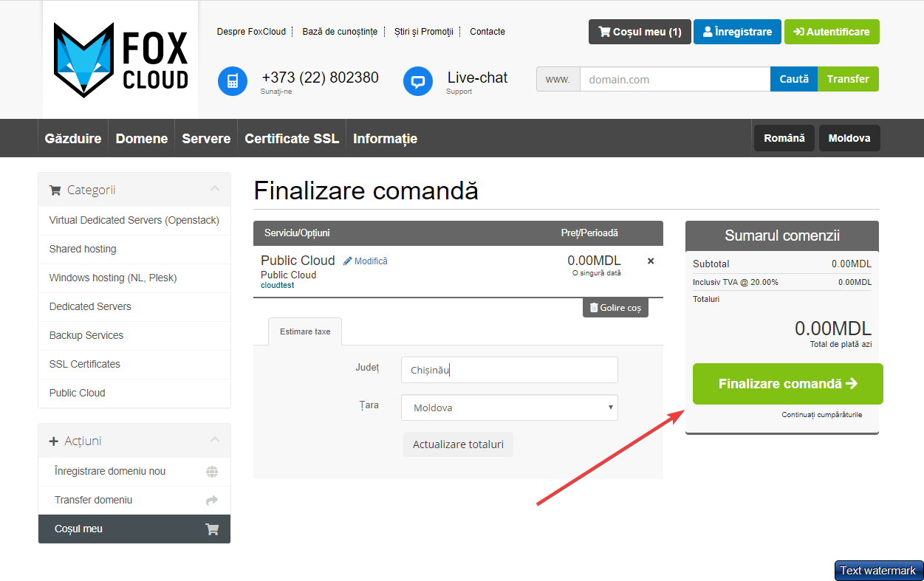Collapse the Categorii panel
Screen dimensions: 924x581
215,189
